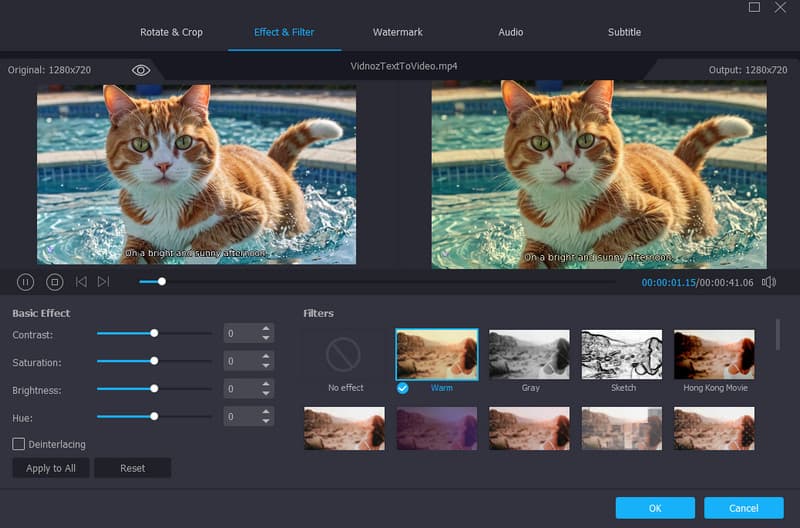Click the Brightness slider handle

[154, 388]
